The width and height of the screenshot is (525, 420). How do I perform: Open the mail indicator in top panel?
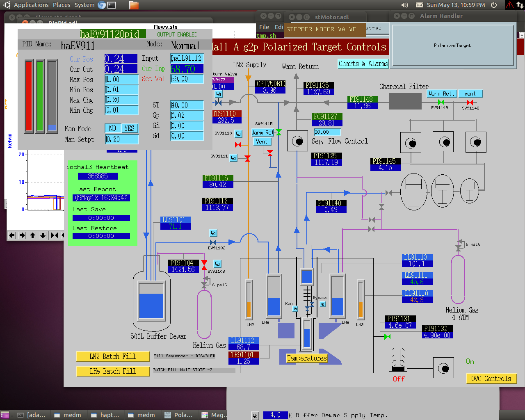point(420,5)
